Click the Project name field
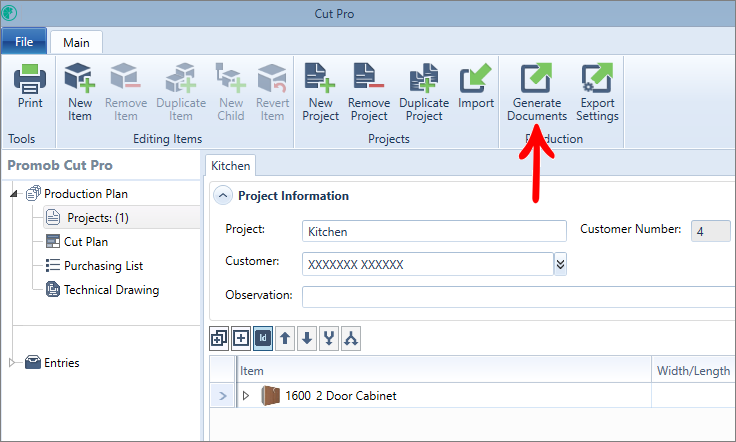 (434, 231)
